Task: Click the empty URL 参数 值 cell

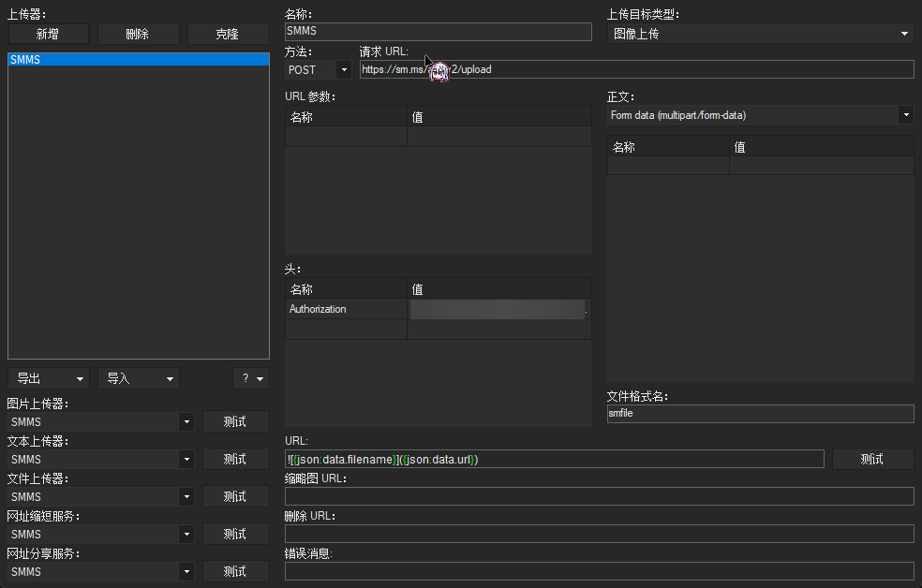Action: coord(499,137)
